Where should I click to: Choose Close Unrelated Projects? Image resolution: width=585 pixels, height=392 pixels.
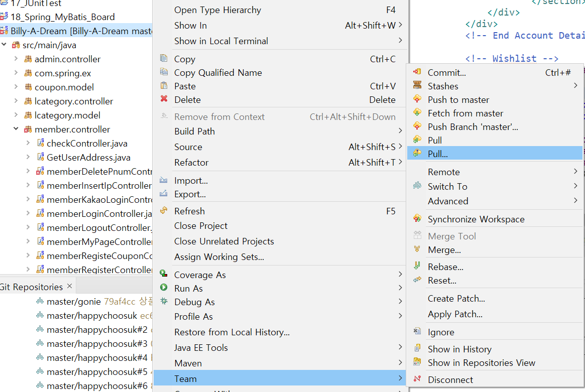[279, 241]
